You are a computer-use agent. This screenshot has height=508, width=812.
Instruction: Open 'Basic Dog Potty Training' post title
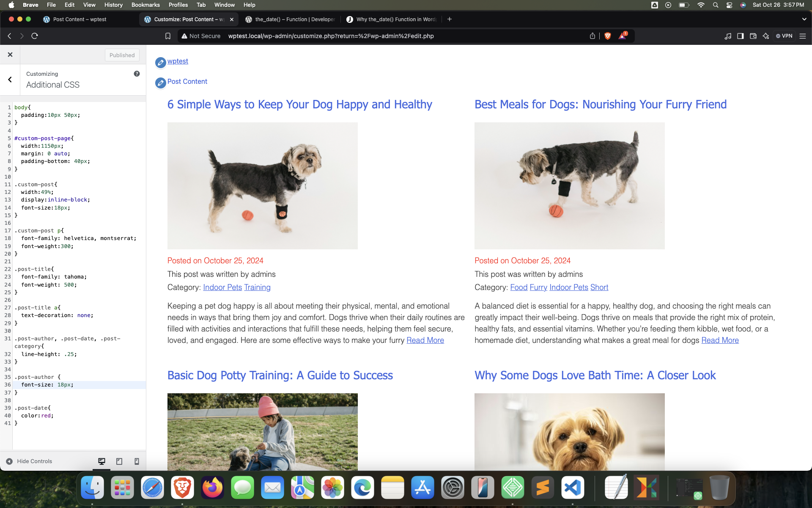pos(280,375)
